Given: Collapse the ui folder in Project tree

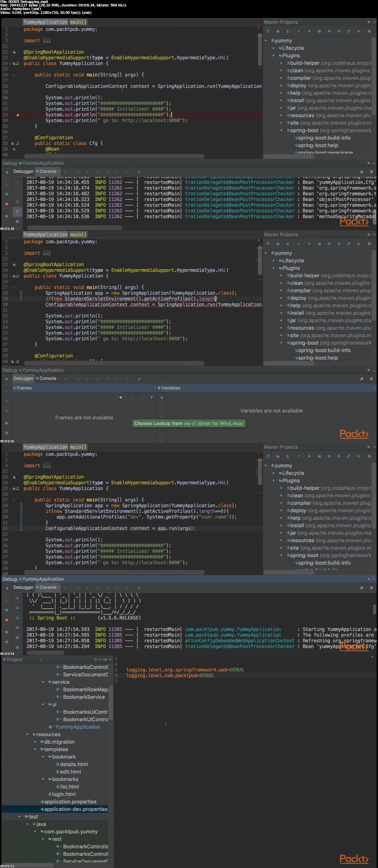Looking at the screenshot, I should point(43,704).
